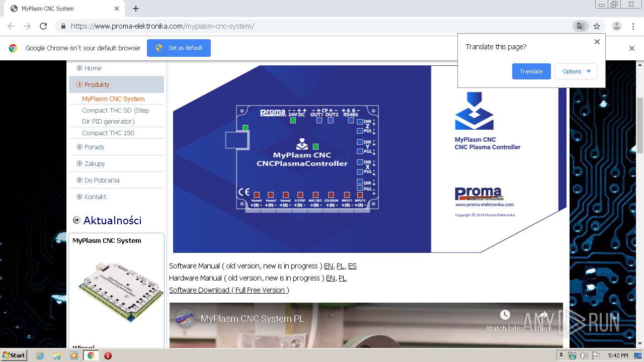Open the Software Manual EN link

(x=329, y=266)
